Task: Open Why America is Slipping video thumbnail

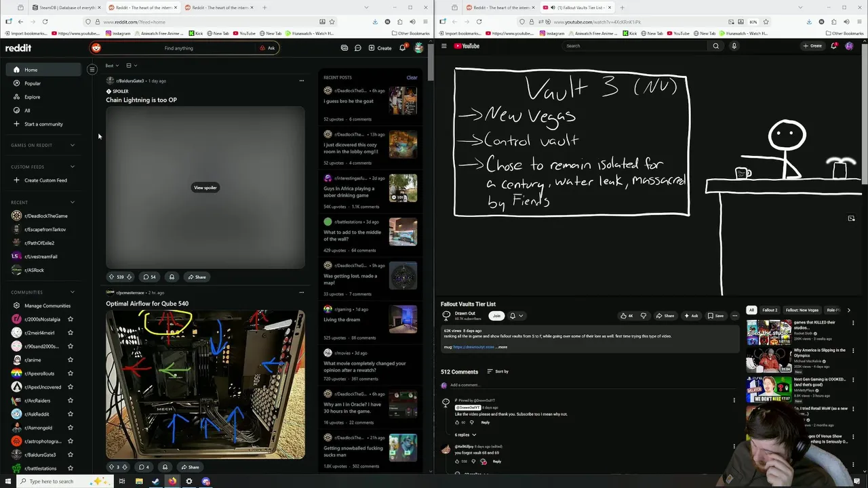Action: point(768,361)
